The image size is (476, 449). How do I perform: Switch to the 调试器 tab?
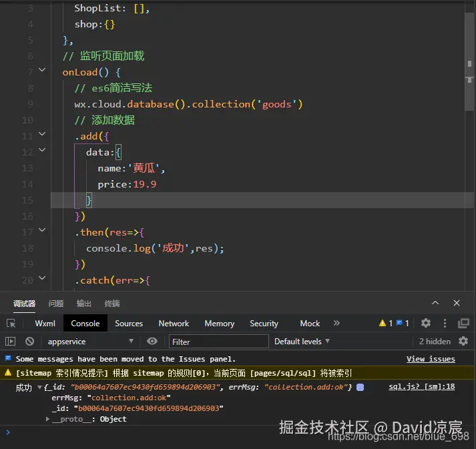point(24,304)
